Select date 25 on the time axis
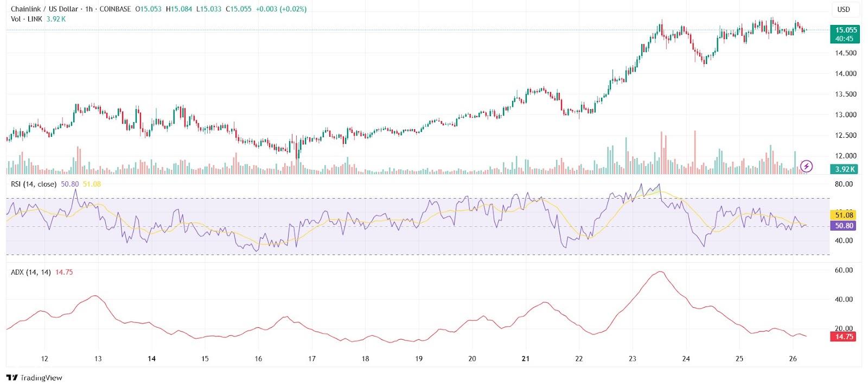 point(739,359)
